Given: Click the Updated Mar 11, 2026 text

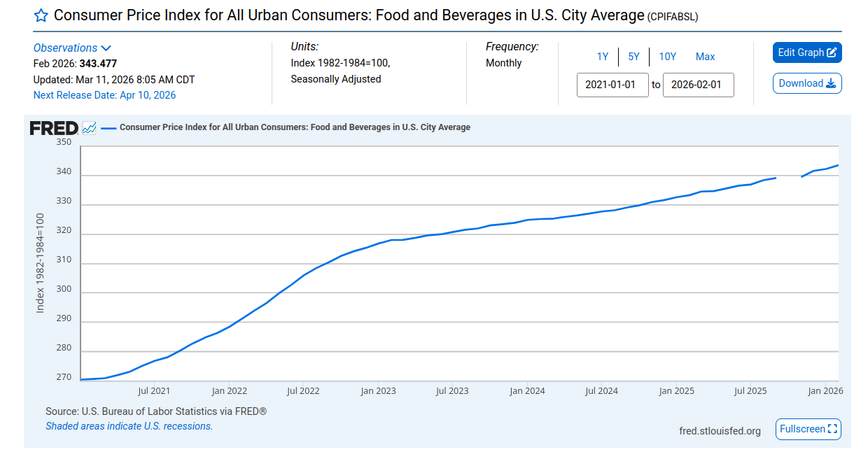Looking at the screenshot, I should pyautogui.click(x=114, y=79).
